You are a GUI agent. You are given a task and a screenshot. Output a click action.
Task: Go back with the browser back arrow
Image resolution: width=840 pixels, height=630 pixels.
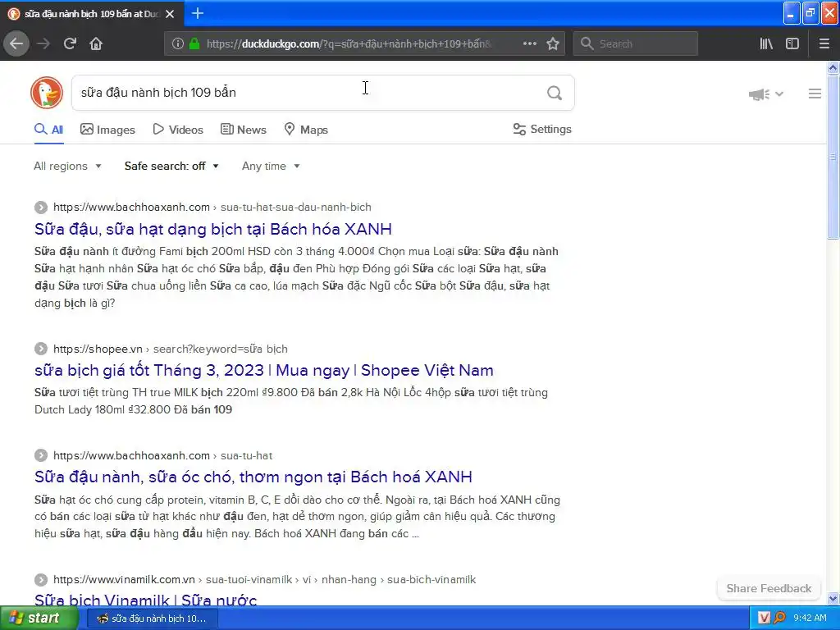16,43
